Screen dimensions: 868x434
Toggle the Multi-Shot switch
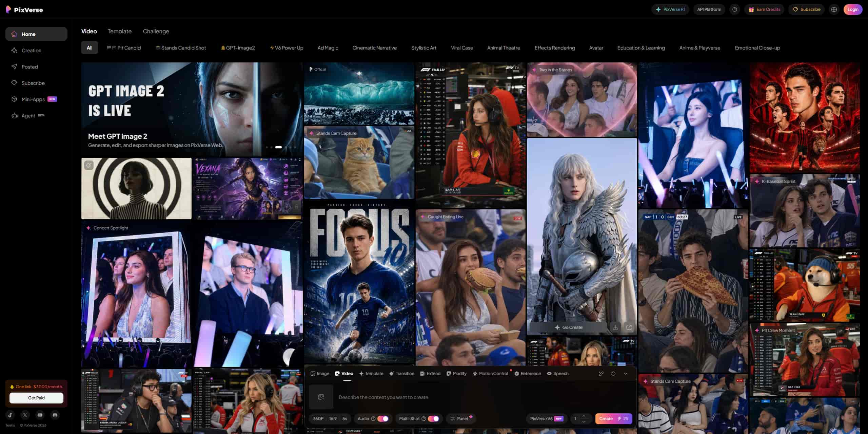[x=433, y=419]
